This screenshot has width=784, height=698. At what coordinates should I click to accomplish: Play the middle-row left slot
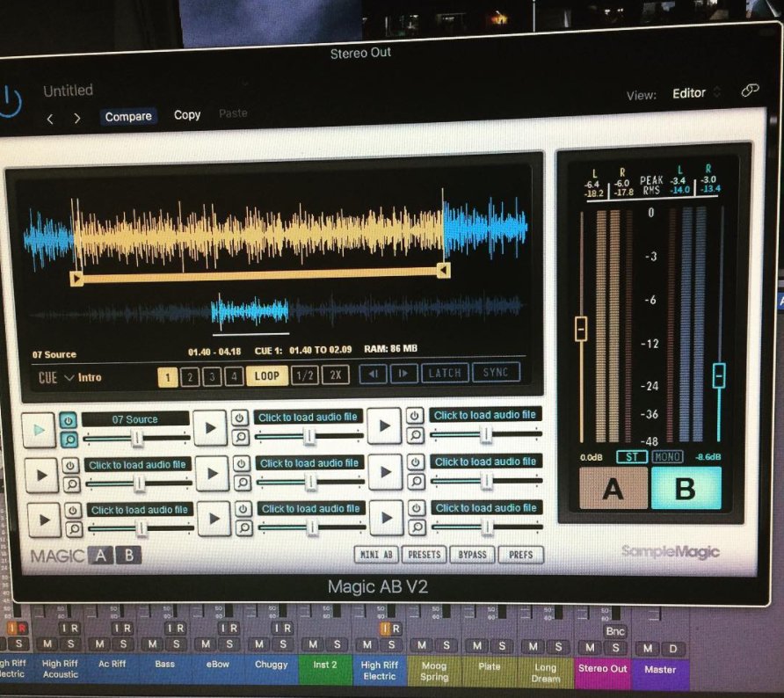41,476
